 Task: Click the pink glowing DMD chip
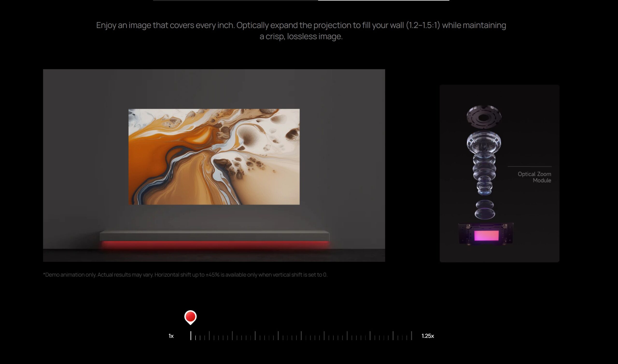pyautogui.click(x=486, y=235)
